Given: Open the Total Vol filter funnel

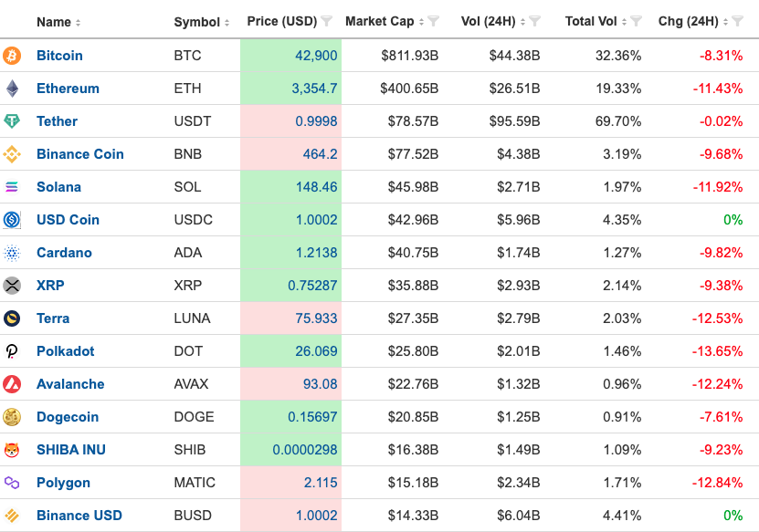Looking at the screenshot, I should (636, 21).
